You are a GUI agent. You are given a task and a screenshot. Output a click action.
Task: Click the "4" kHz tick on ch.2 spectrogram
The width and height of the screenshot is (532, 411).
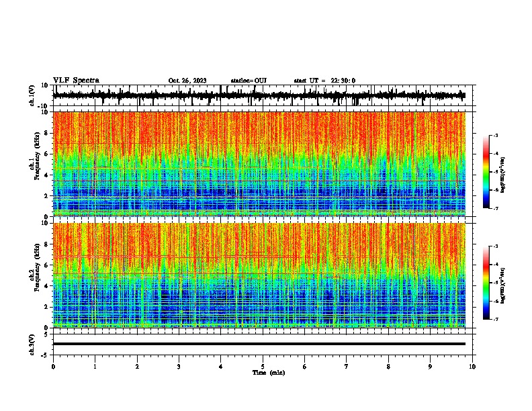click(47, 286)
